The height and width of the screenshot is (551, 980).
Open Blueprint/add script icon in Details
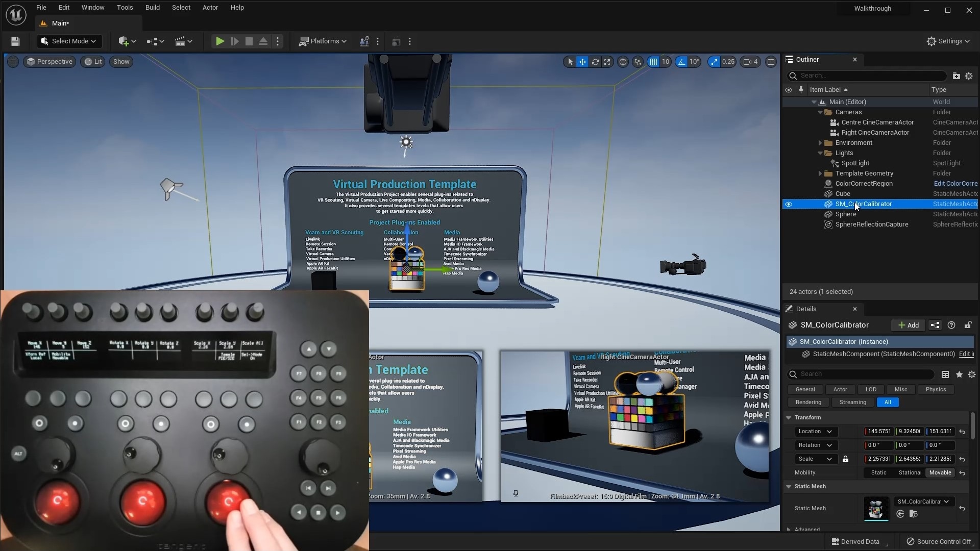pyautogui.click(x=935, y=325)
